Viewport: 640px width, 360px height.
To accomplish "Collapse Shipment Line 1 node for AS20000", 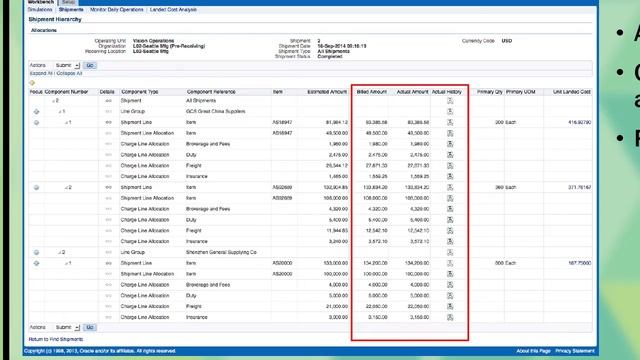I will (66, 263).
